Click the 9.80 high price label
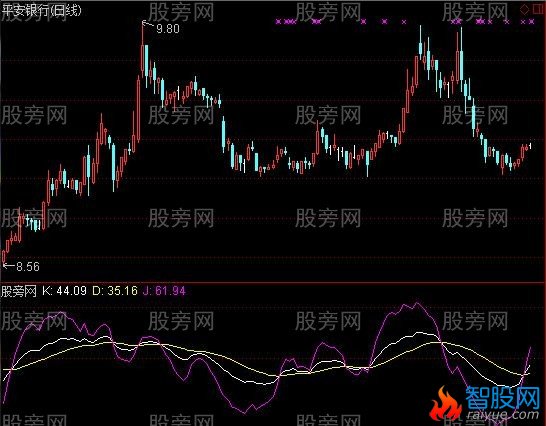Screen dimensions: 546x426 pyautogui.click(x=168, y=29)
